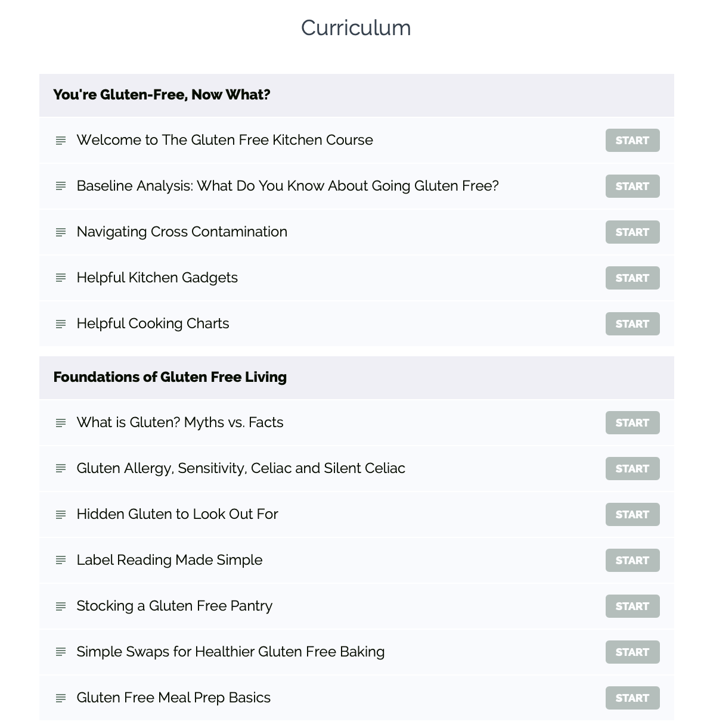Start the Simple Swaps for Healthier Gluten Free Baking lesson
The image size is (707, 728).
pyautogui.click(x=632, y=652)
